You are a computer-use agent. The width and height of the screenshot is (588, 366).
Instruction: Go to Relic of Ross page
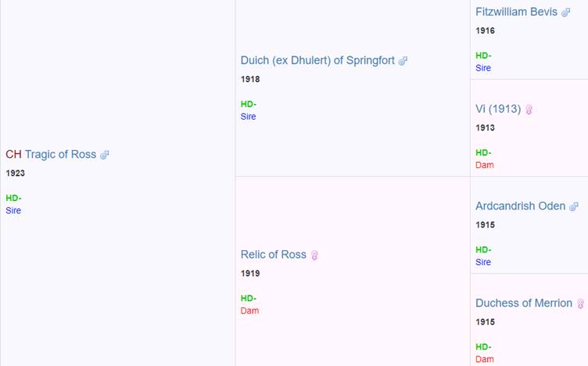(x=273, y=254)
